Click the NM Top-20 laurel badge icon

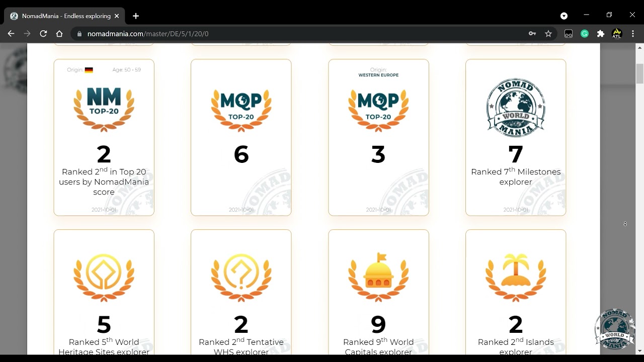tap(104, 109)
